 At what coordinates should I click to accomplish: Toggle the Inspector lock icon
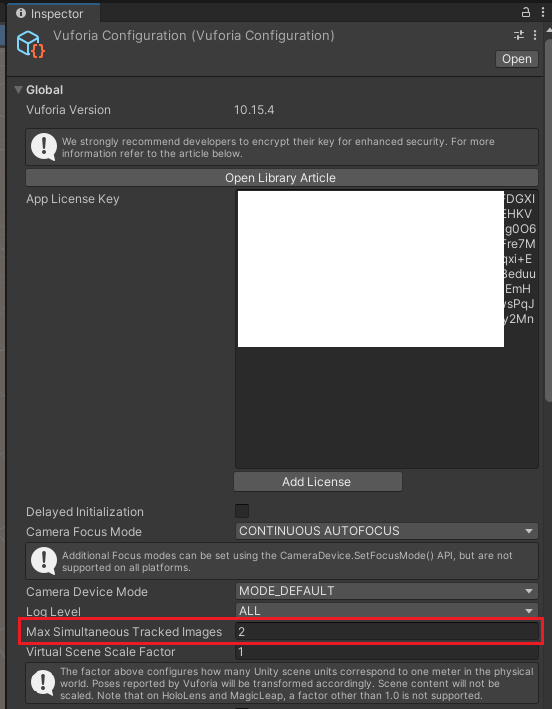pyautogui.click(x=525, y=12)
